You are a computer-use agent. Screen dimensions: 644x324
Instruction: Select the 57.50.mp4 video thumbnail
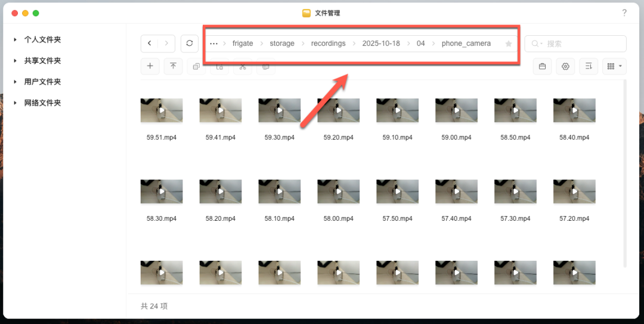tap(398, 191)
